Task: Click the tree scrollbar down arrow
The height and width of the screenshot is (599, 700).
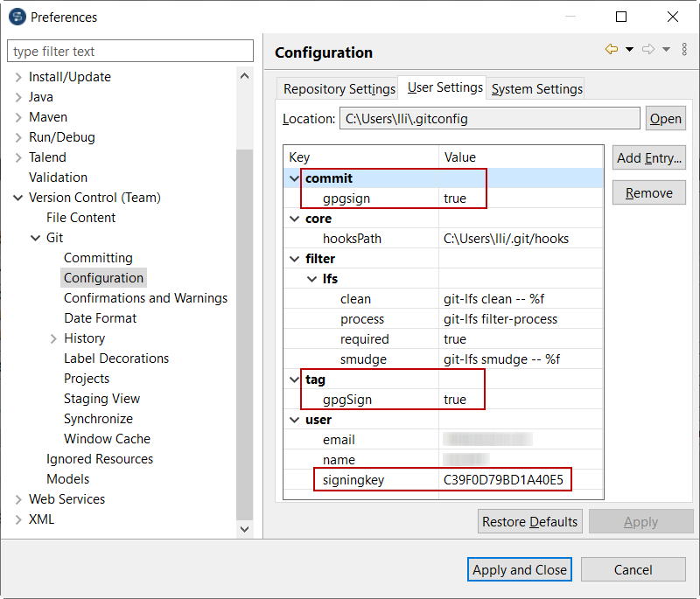Action: [x=245, y=528]
